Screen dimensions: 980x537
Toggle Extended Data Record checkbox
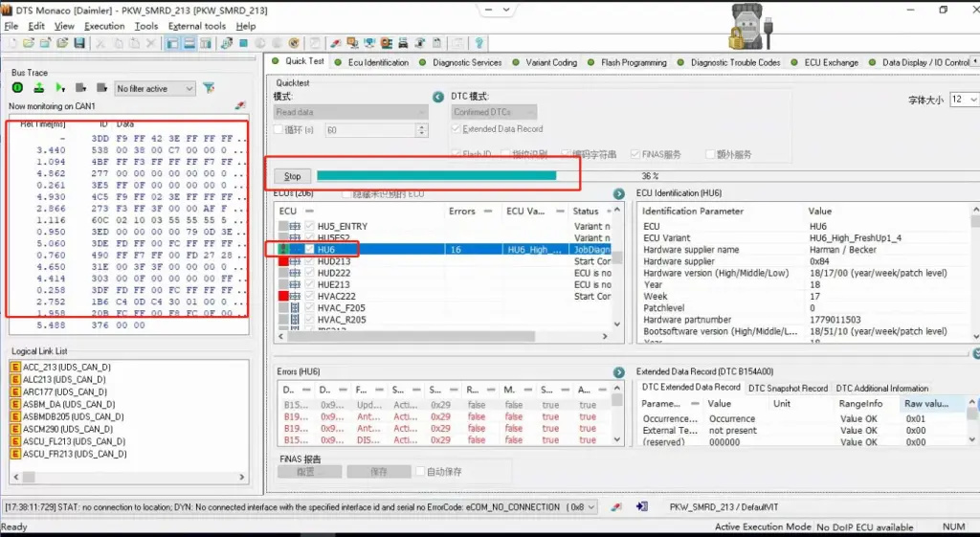(455, 129)
